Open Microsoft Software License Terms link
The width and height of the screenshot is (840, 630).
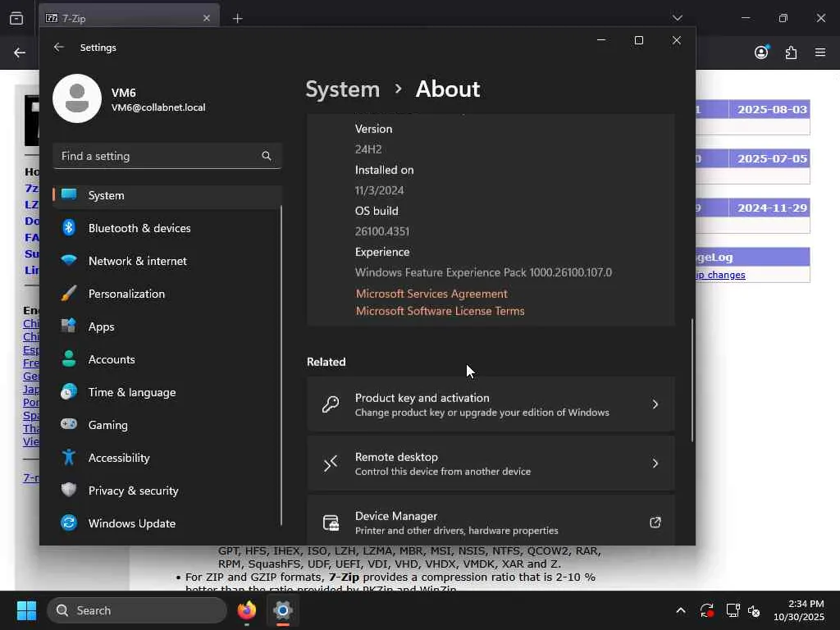[440, 311]
